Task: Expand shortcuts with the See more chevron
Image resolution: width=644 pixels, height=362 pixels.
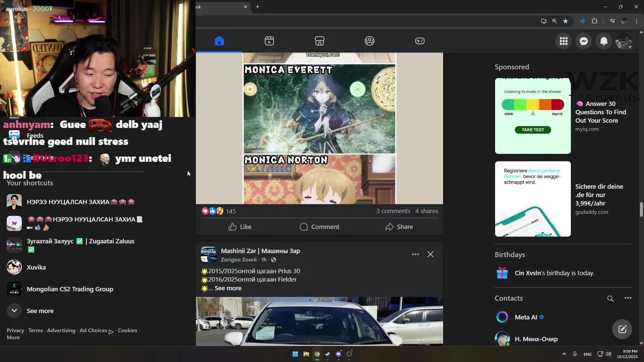Action: pos(14,311)
